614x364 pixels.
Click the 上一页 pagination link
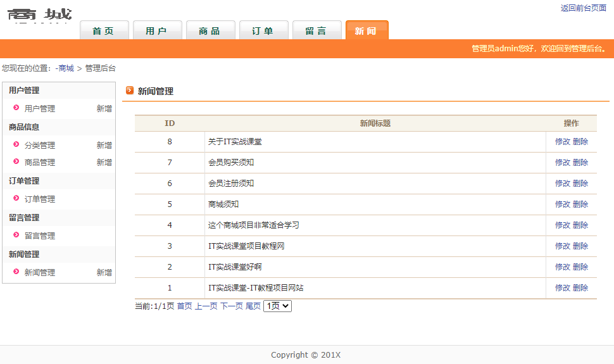(206, 306)
